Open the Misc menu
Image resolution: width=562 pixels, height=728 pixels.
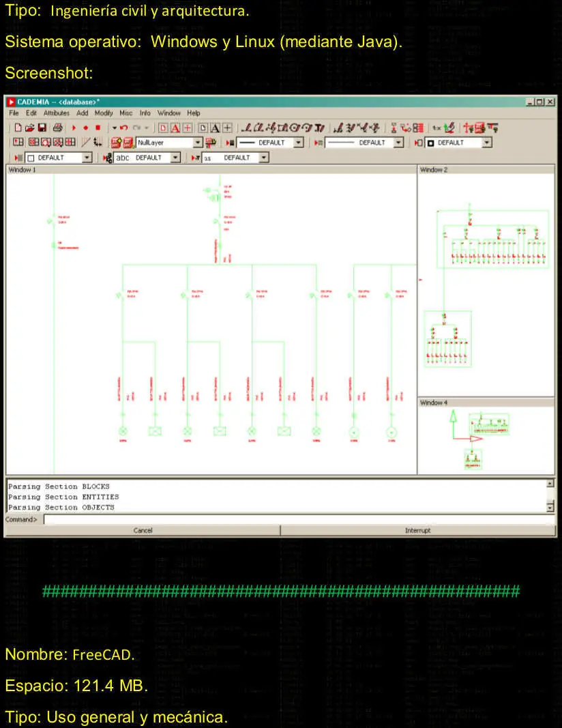pyautogui.click(x=125, y=113)
